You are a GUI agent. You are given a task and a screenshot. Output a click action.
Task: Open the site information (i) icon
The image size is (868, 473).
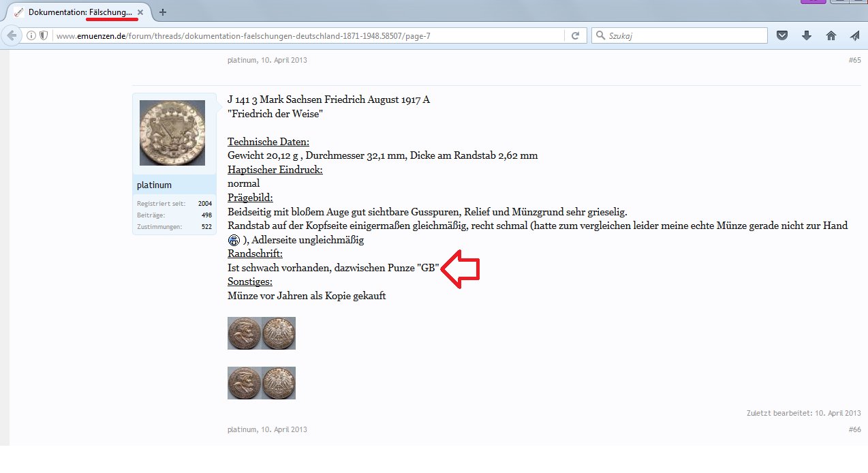click(x=32, y=35)
